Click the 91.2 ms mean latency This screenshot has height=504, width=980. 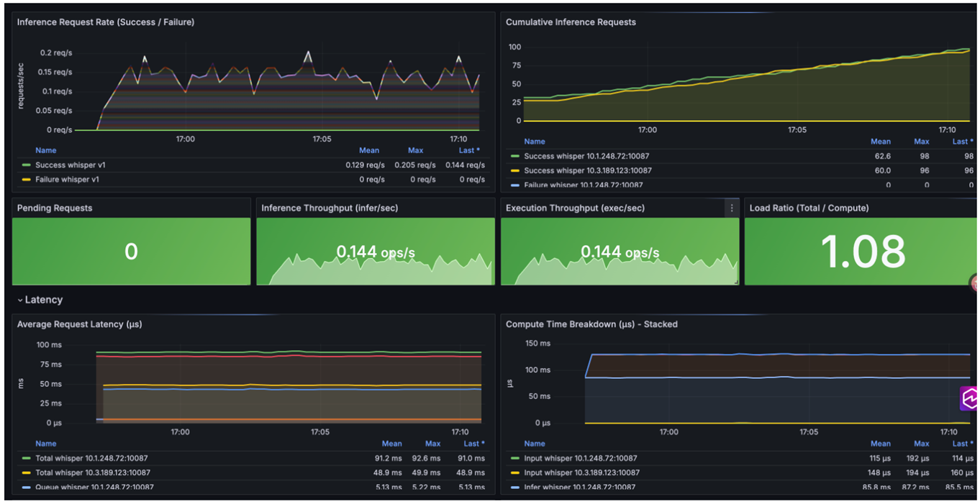tap(389, 458)
